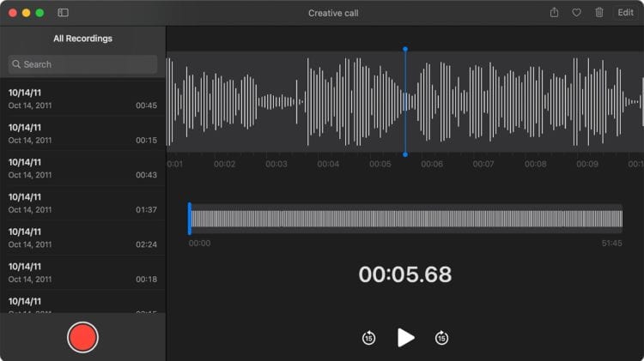Select the 02:24 recording
644x361 pixels.
82,238
